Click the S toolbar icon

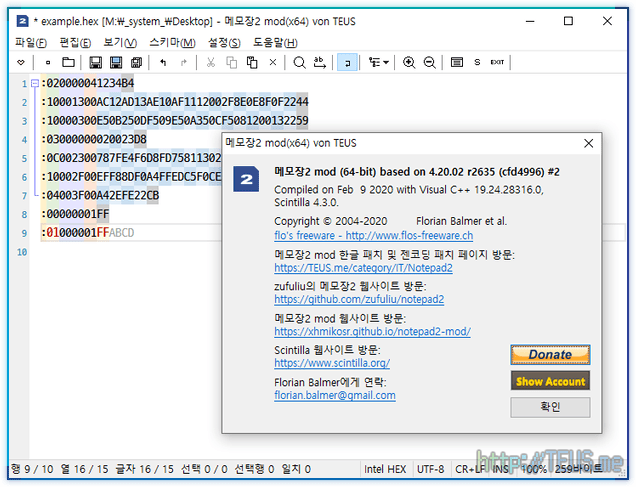[477, 62]
